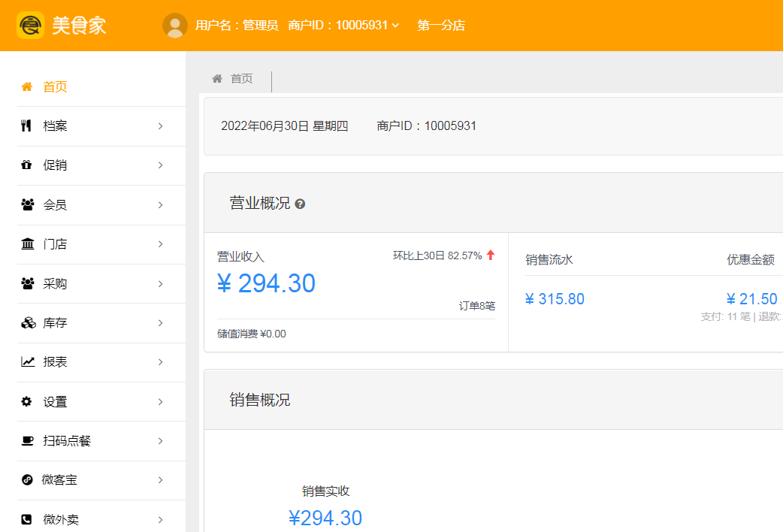Click the 报表 line chart icon
Screen dimensions: 783x532
coord(28,362)
